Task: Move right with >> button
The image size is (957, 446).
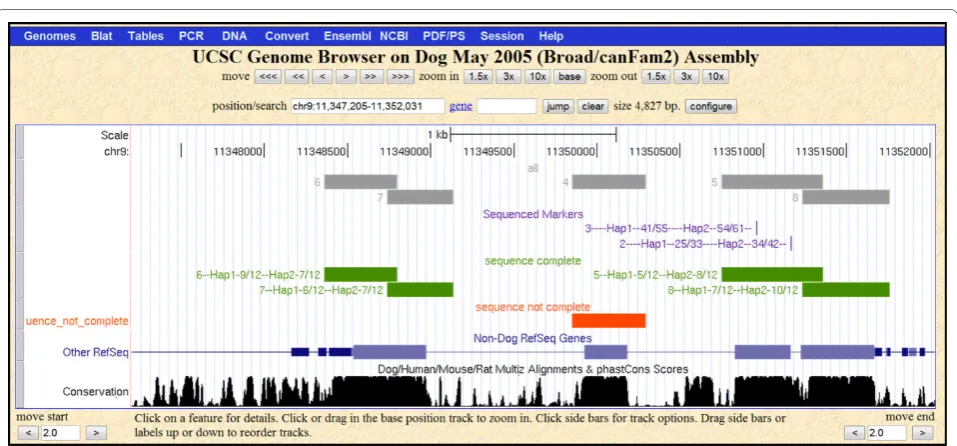Action: pyautogui.click(x=370, y=77)
